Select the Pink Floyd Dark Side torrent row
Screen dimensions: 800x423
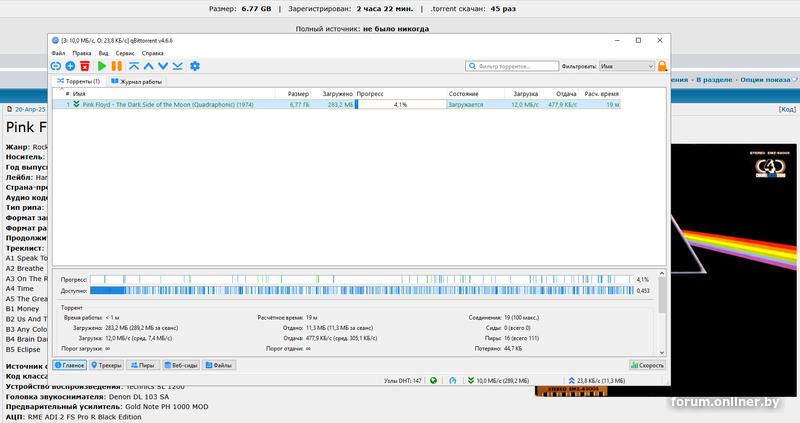(337, 104)
